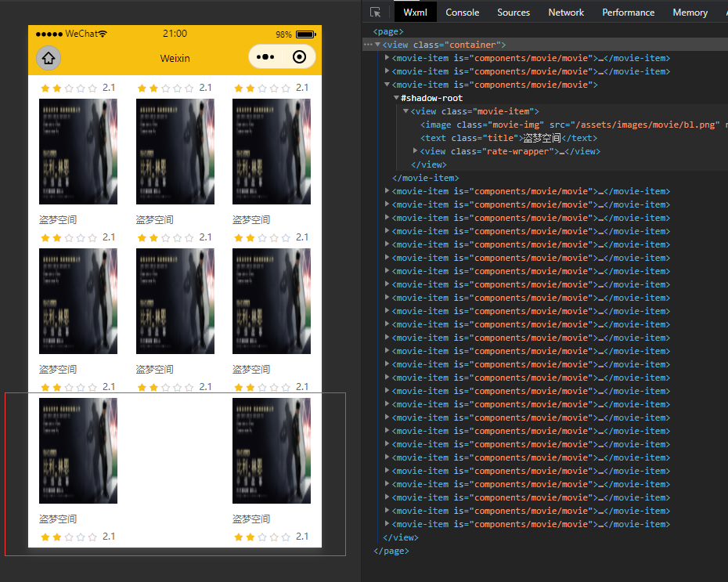
Task: Tap the middle movie poster in the top row
Action: 175,151
